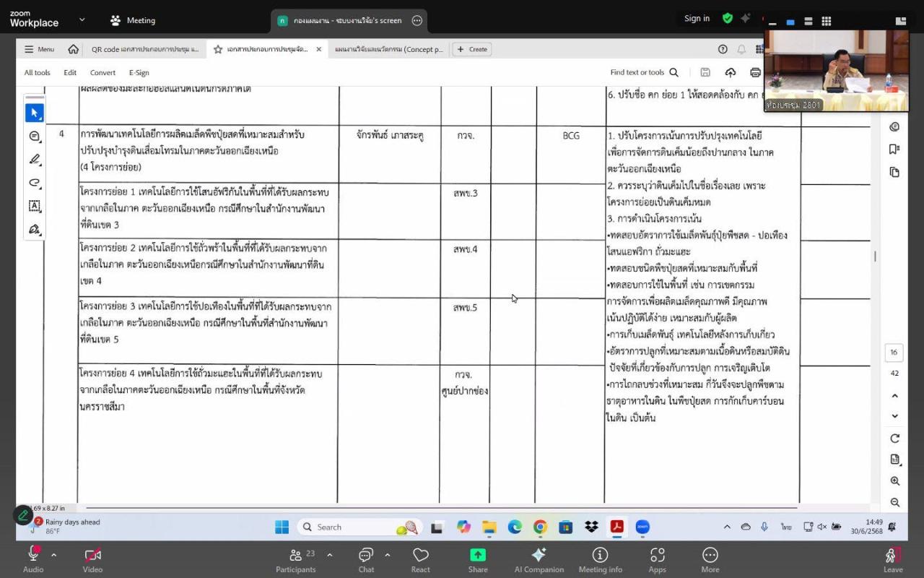Open the bookmarks panel icon in right rail
Viewport: 924px width, 578px height.
coord(894,150)
